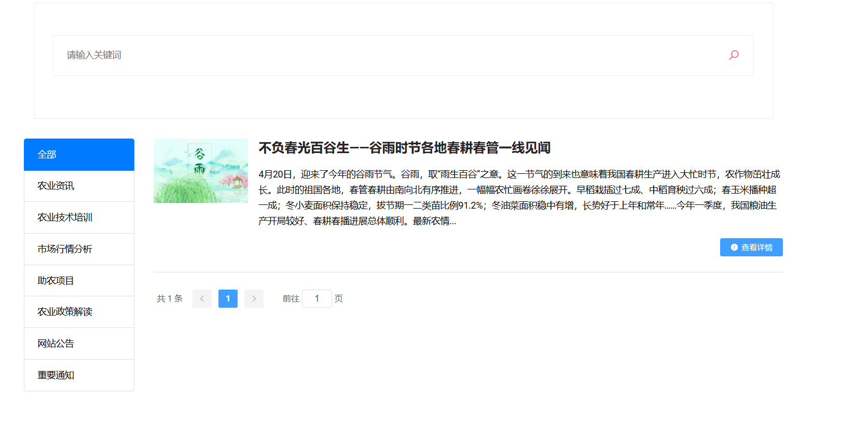Select 市场行情分析 in the sidebar
This screenshot has width=868, height=425.
[79, 249]
